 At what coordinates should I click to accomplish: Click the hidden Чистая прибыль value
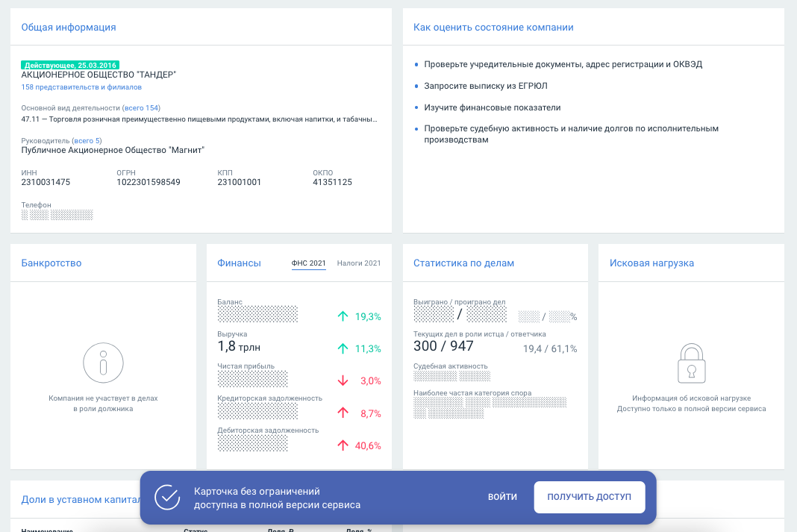(253, 378)
